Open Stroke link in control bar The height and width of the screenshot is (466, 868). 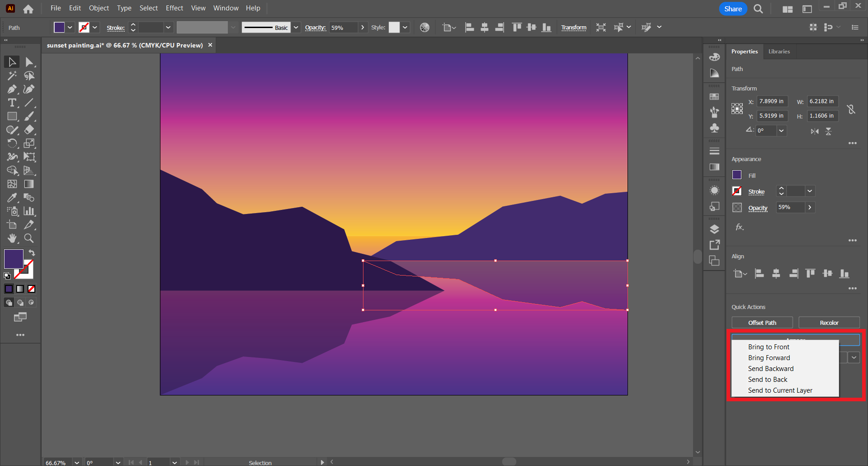coord(116,28)
